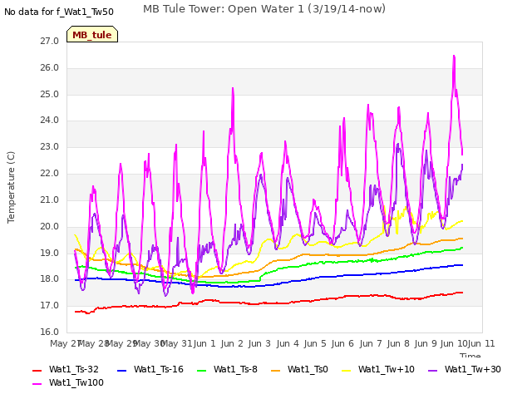Click the 17.0 y-axis tick label

(x=50, y=305)
